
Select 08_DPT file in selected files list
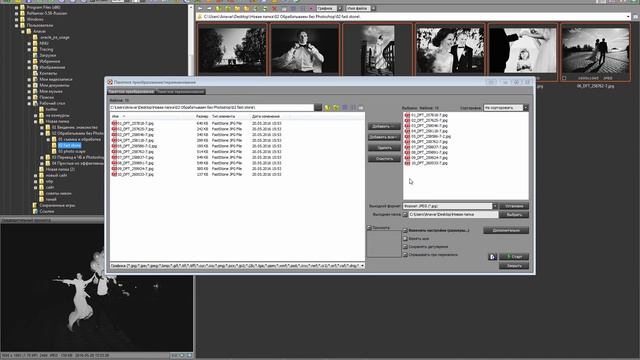(x=426, y=152)
